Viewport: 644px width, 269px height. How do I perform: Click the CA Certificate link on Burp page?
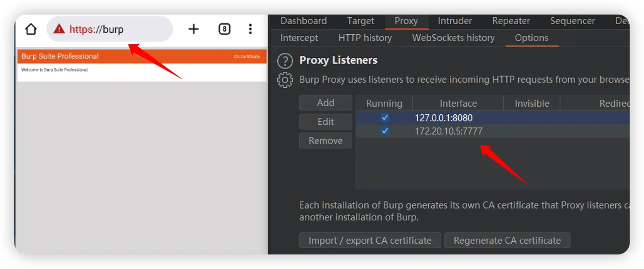tap(247, 56)
